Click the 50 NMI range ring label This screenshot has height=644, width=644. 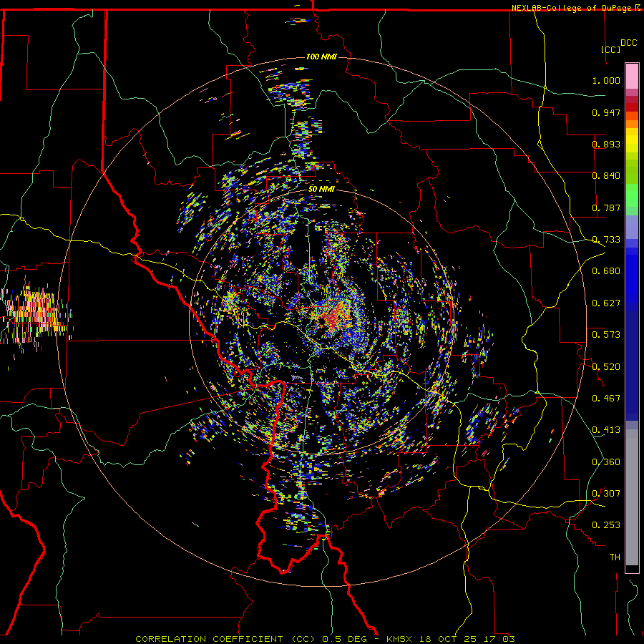pyautogui.click(x=321, y=189)
